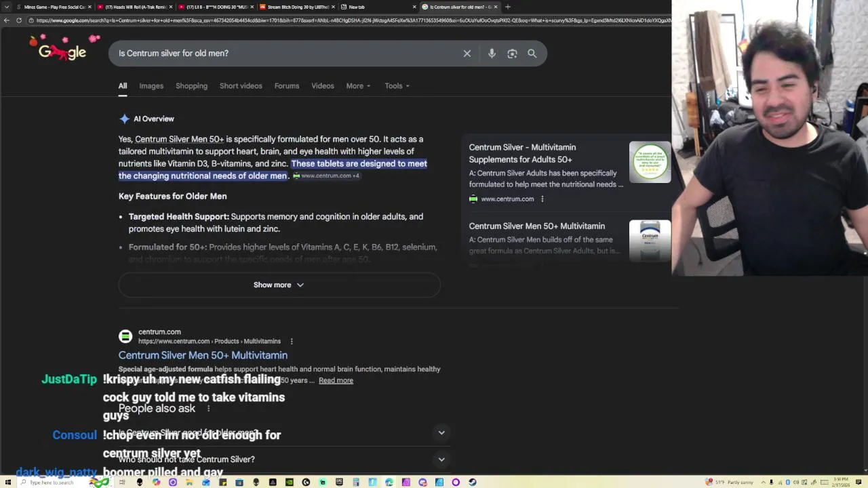
Task: Click the highlighted sentence in AI Overview
Action: point(273,169)
